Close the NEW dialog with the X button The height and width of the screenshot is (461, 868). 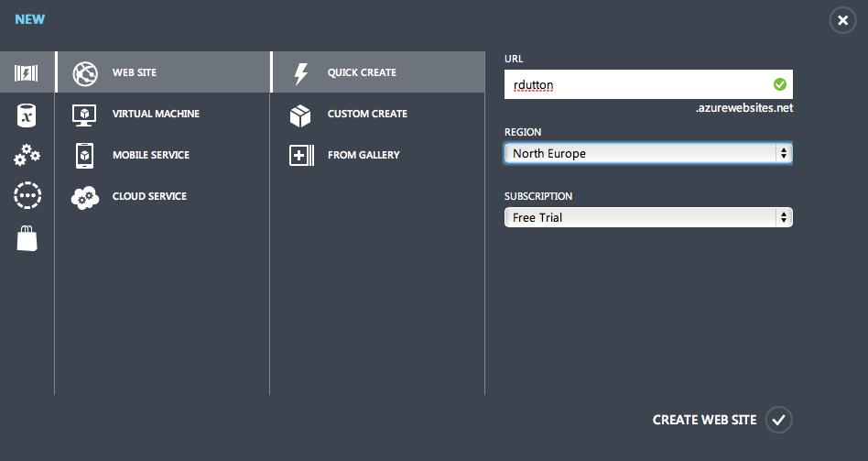[842, 20]
